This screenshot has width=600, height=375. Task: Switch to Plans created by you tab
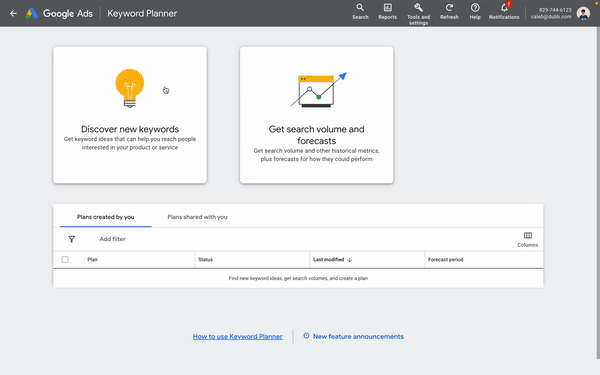pos(106,217)
